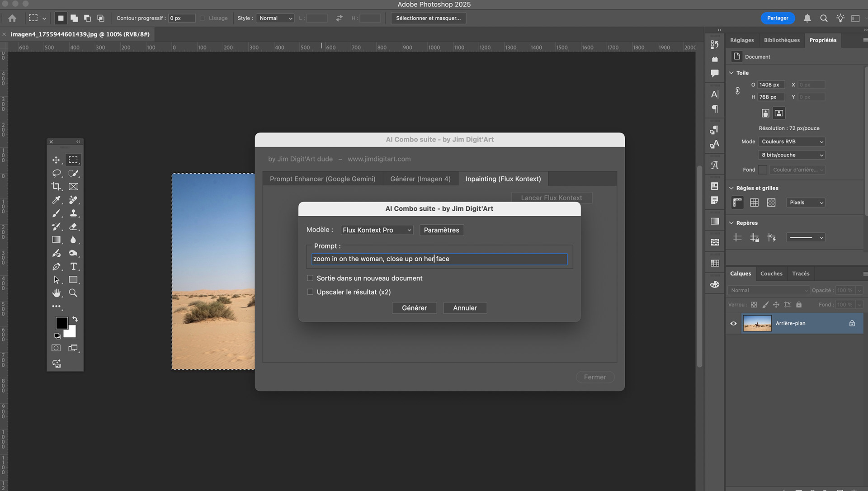Open the Pixels ruler units dropdown

click(806, 203)
